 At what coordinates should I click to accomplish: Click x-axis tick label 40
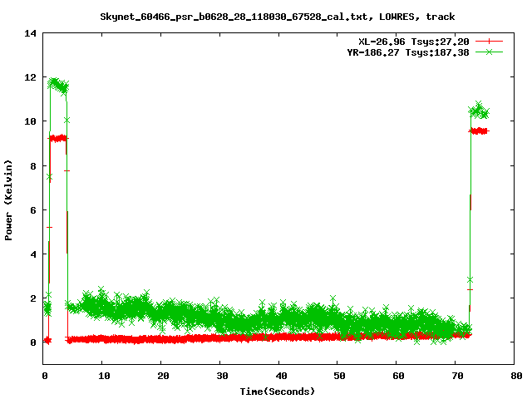(281, 376)
